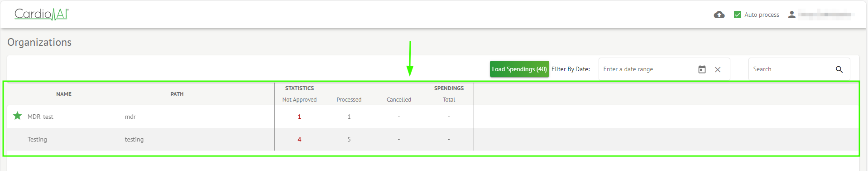Screen dimensions: 868x171
Task: Sort by the NAME column header
Action: pos(64,94)
